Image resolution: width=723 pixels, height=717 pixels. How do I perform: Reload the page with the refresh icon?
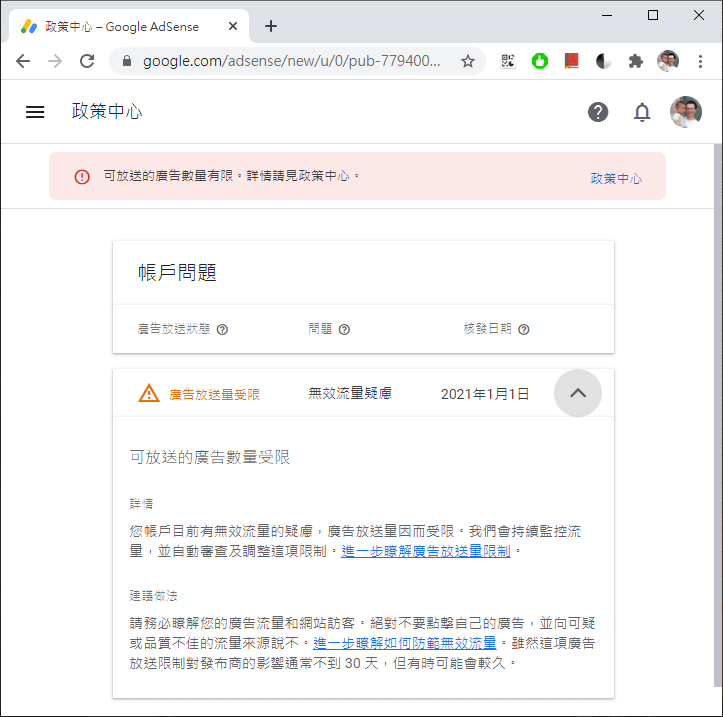point(87,61)
